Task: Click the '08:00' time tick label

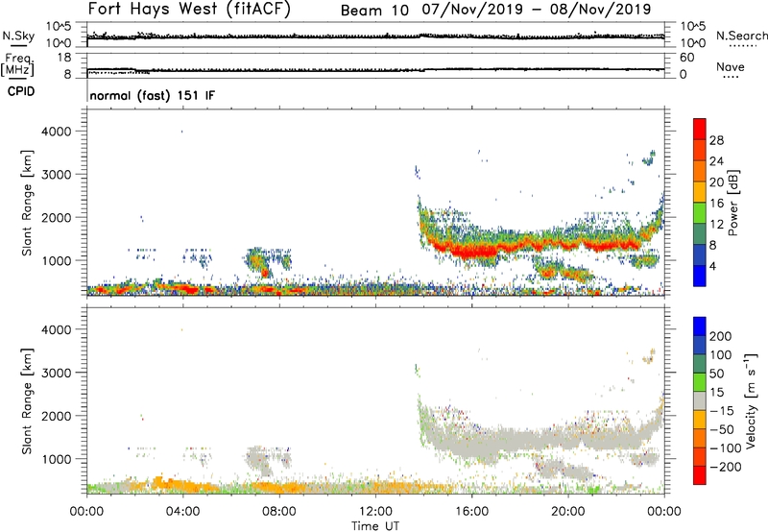Action: point(279,512)
